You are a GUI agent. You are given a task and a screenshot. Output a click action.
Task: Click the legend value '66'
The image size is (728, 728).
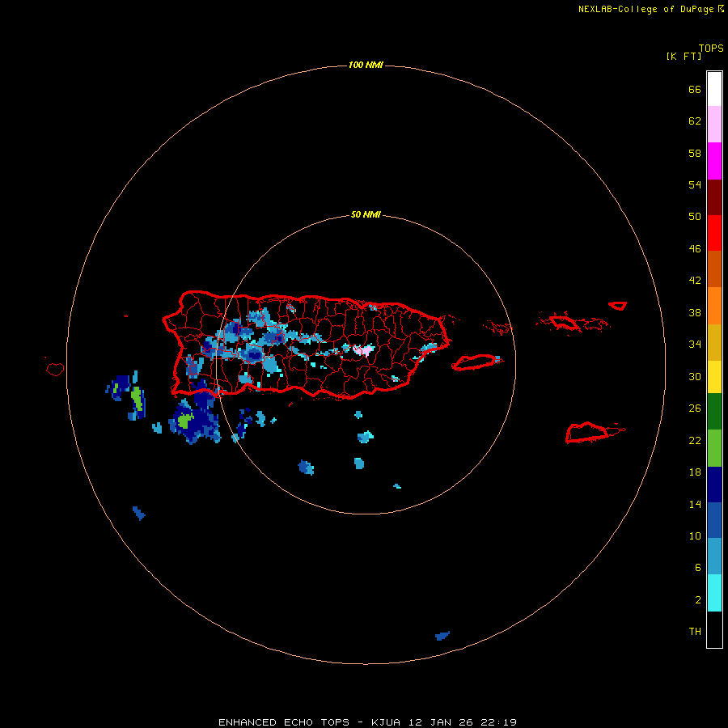(695, 89)
